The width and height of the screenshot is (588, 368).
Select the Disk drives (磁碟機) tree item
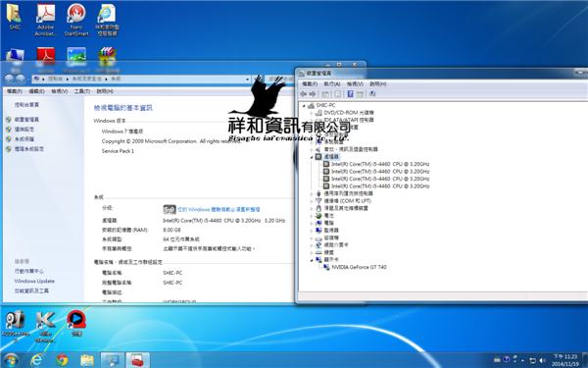tap(331, 237)
